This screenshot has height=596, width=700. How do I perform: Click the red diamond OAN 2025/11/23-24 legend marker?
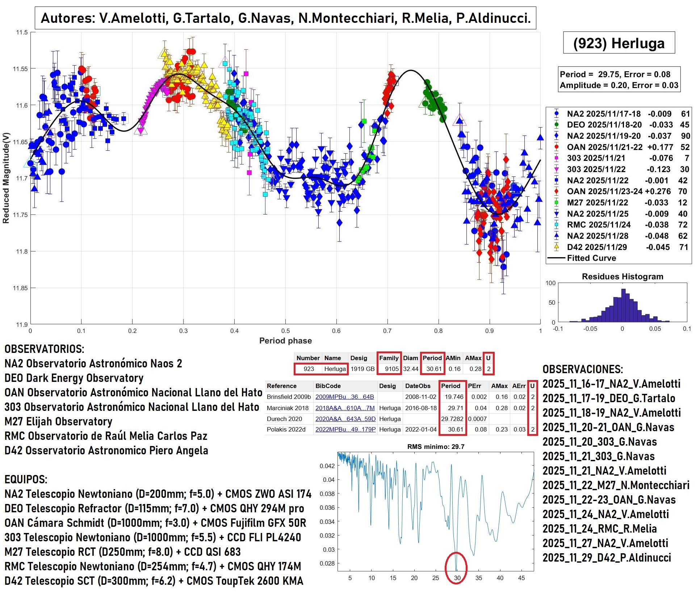coord(556,191)
